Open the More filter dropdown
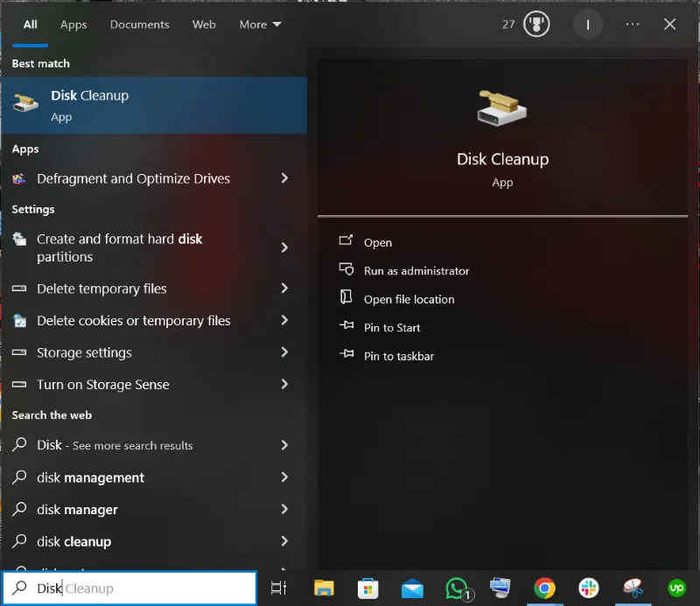The image size is (700, 606). (259, 24)
